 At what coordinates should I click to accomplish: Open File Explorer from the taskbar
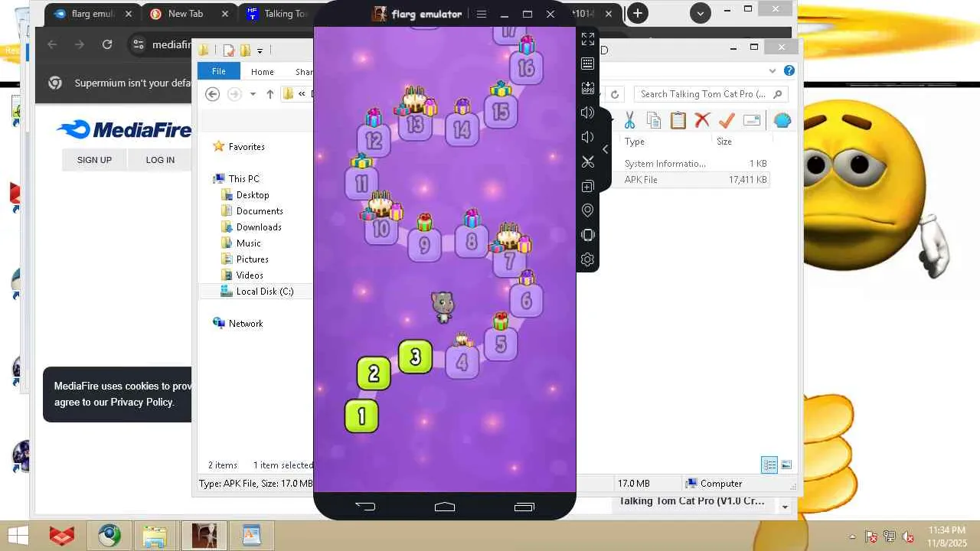[x=155, y=536]
